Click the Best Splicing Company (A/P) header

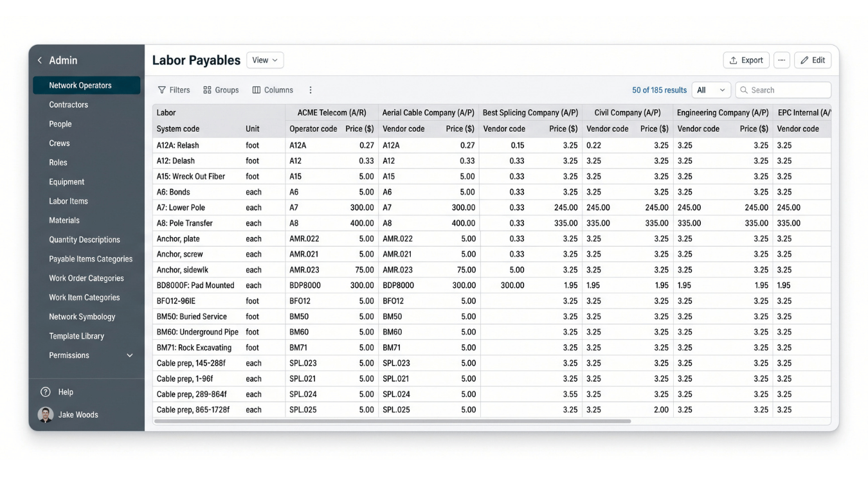530,112
